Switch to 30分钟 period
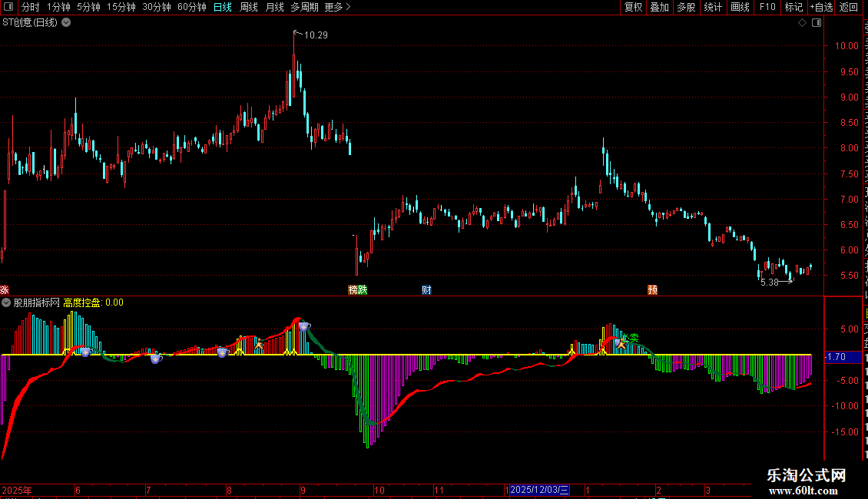The height and width of the screenshot is (499, 868). pyautogui.click(x=157, y=7)
